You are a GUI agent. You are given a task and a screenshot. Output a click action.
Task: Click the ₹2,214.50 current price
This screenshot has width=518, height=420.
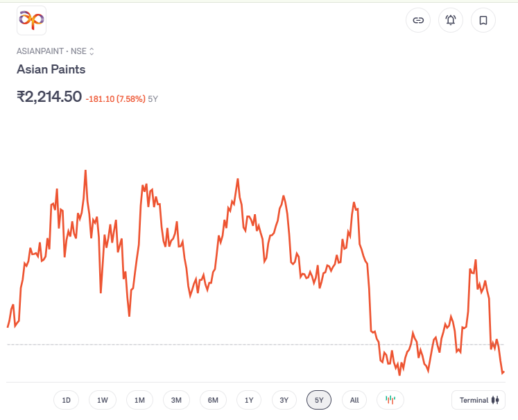click(49, 97)
